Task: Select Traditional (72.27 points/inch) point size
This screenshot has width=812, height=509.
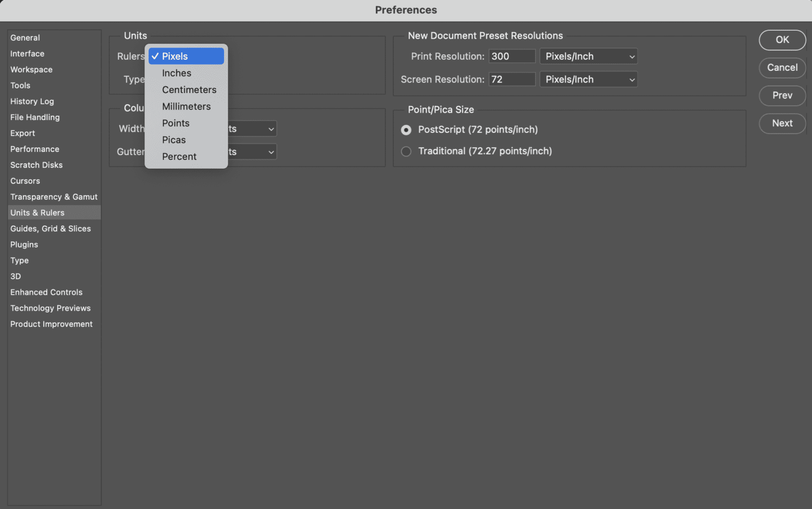Action: click(x=406, y=151)
